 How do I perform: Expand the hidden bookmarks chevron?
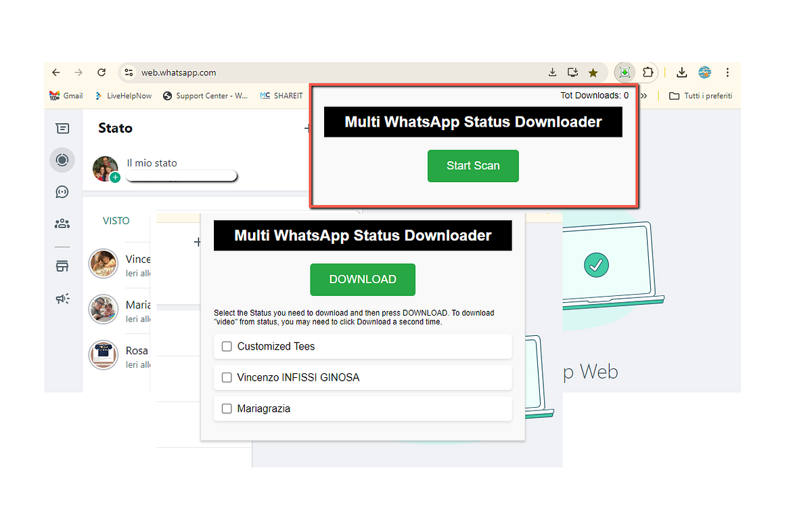[644, 96]
